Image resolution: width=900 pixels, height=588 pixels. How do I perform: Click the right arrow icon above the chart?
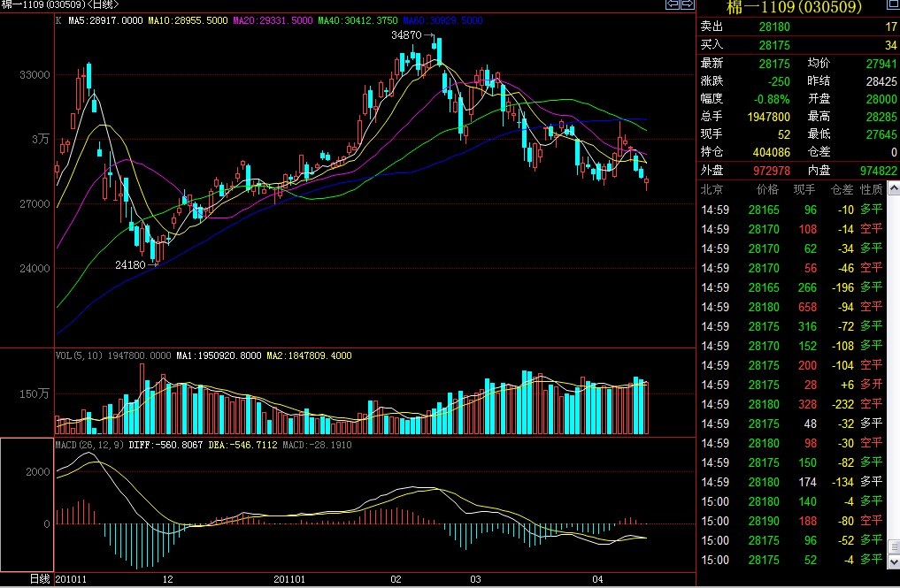click(686, 5)
